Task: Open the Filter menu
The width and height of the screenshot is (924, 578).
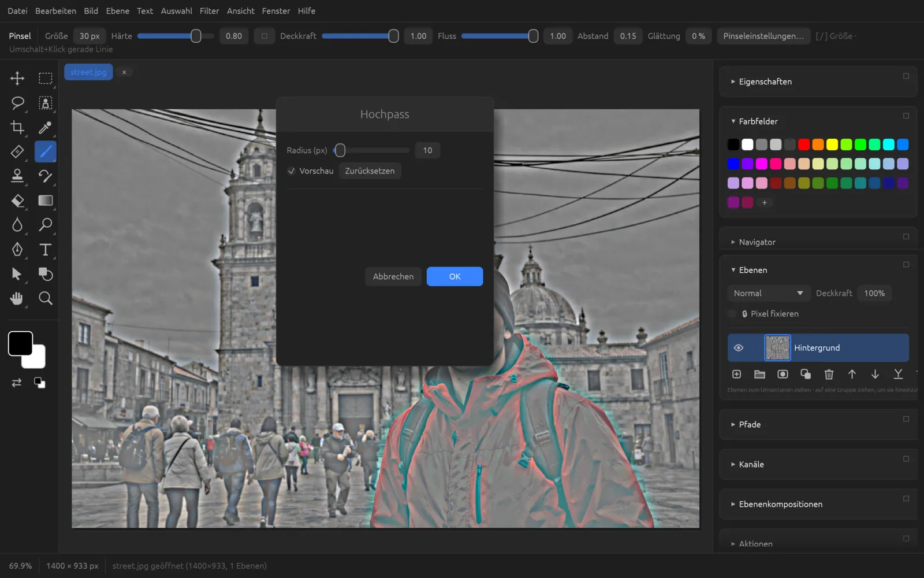Action: (x=209, y=11)
